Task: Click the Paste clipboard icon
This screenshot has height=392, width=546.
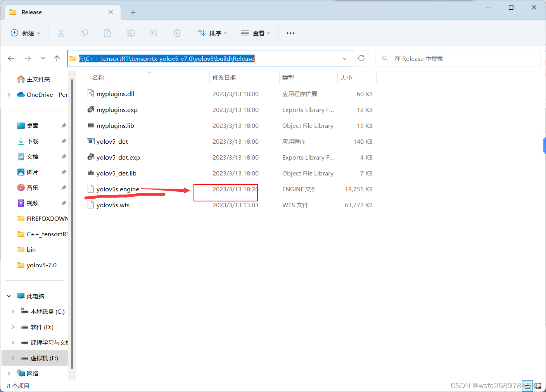Action: [x=107, y=33]
